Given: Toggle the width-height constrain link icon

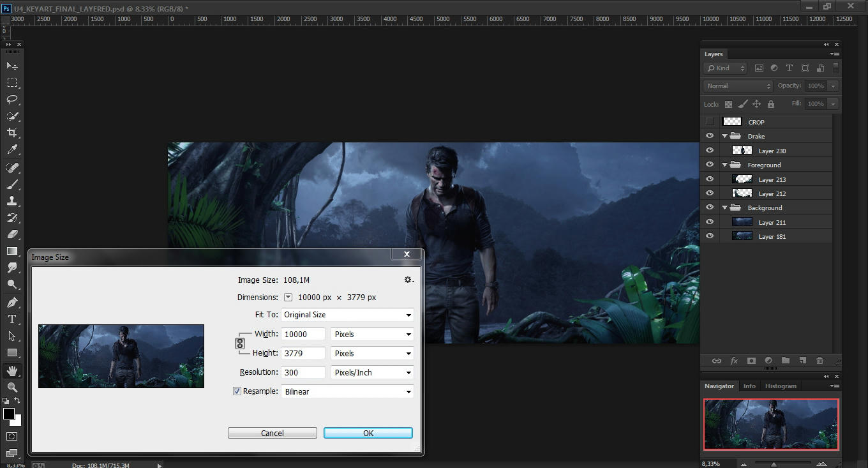Looking at the screenshot, I should 240,343.
